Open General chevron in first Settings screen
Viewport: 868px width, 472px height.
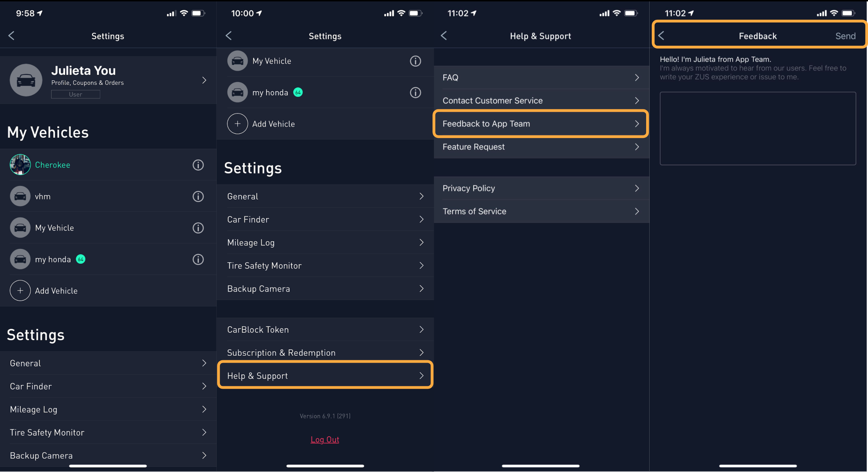coord(205,363)
